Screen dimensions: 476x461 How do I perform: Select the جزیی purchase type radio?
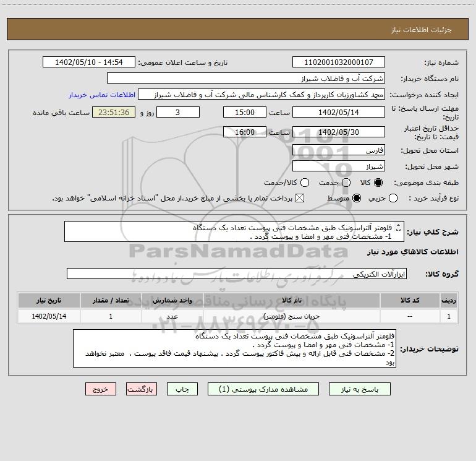click(x=393, y=198)
